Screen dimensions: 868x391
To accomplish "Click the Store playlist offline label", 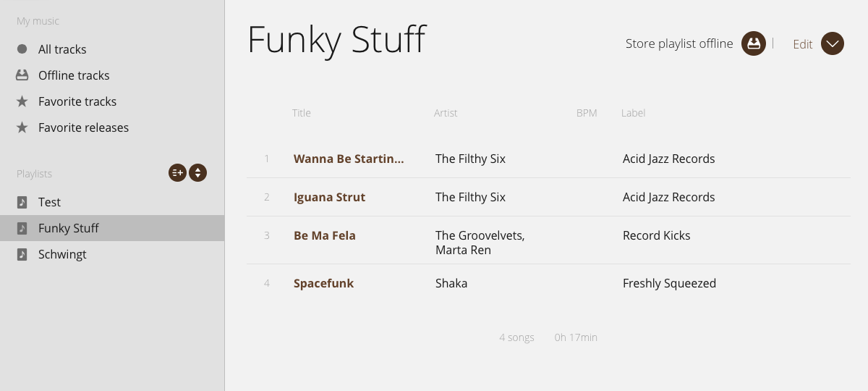I will tap(679, 43).
